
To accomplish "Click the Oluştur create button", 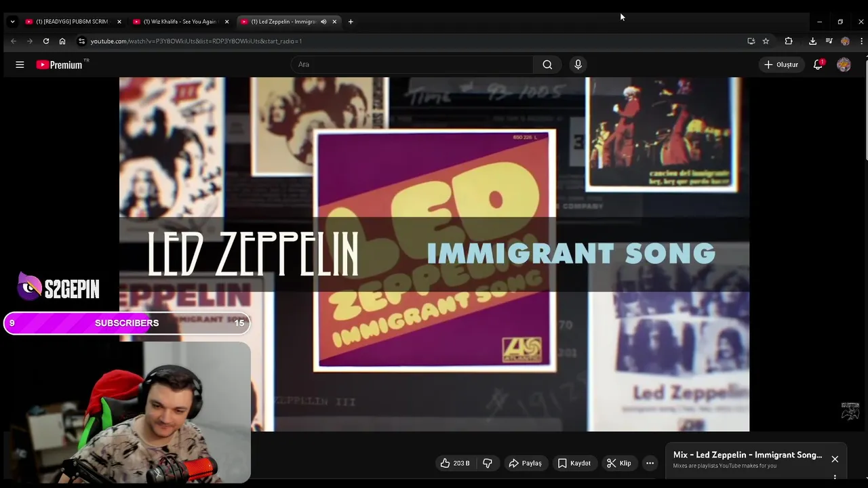I will click(x=781, y=64).
